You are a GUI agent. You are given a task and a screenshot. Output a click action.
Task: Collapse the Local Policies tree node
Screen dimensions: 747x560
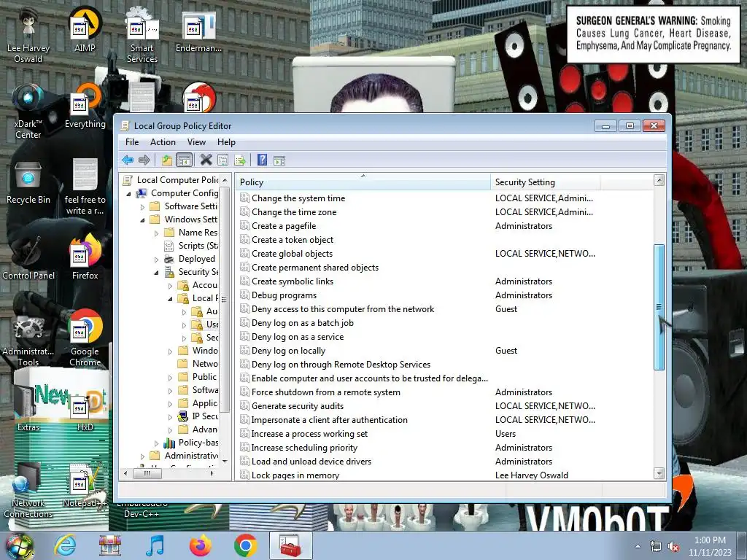(170, 298)
